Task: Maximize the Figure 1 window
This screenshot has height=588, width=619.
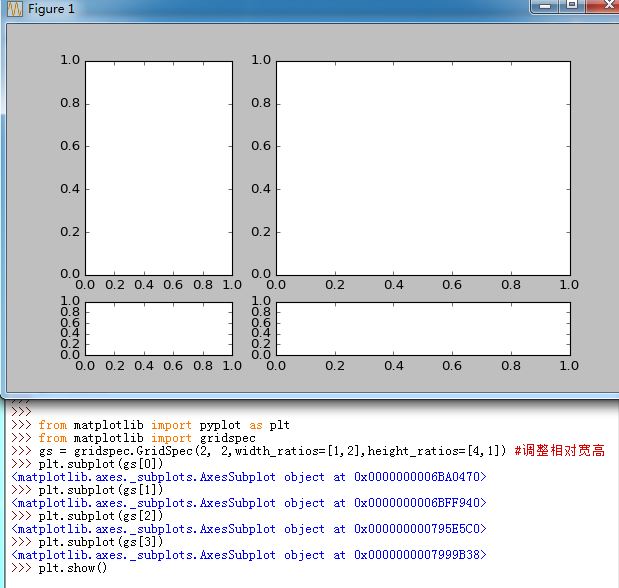Action: 572,6
